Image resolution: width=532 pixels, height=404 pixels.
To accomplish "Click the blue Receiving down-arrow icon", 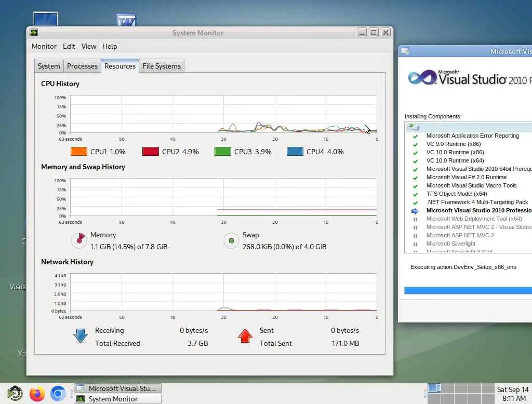I will [x=81, y=336].
